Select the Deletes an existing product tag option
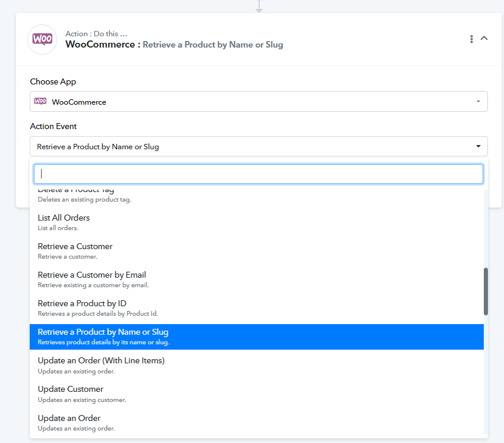 tap(257, 197)
